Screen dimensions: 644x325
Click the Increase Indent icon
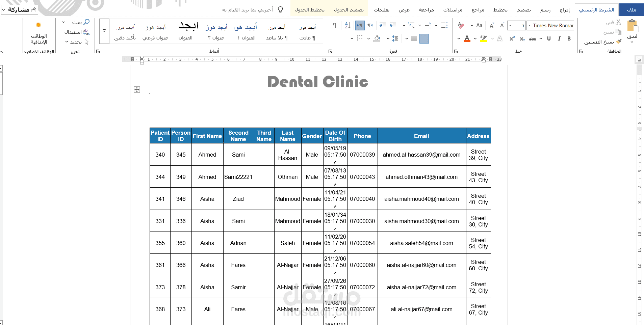[382, 25]
